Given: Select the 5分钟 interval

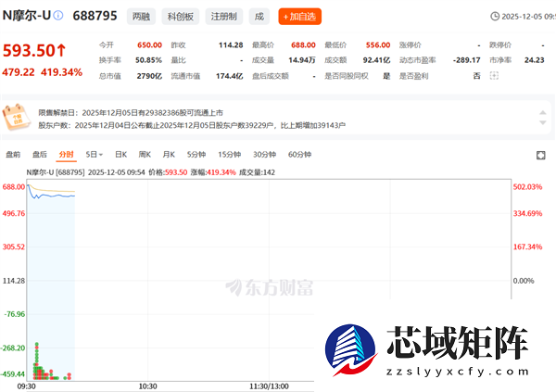Looking at the screenshot, I should 196,155.
